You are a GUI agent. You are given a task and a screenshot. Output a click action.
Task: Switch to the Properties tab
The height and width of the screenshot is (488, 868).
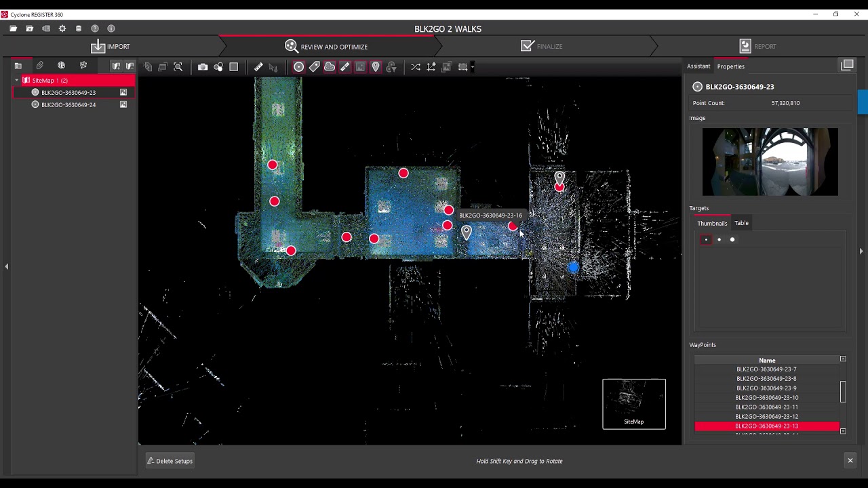[730, 66]
